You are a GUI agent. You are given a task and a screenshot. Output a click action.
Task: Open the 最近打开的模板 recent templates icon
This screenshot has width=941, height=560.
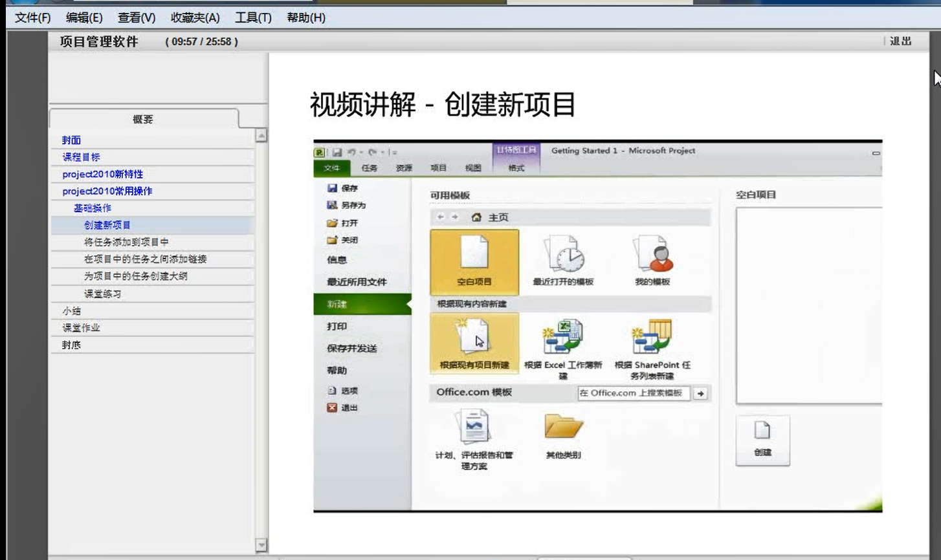pyautogui.click(x=563, y=254)
